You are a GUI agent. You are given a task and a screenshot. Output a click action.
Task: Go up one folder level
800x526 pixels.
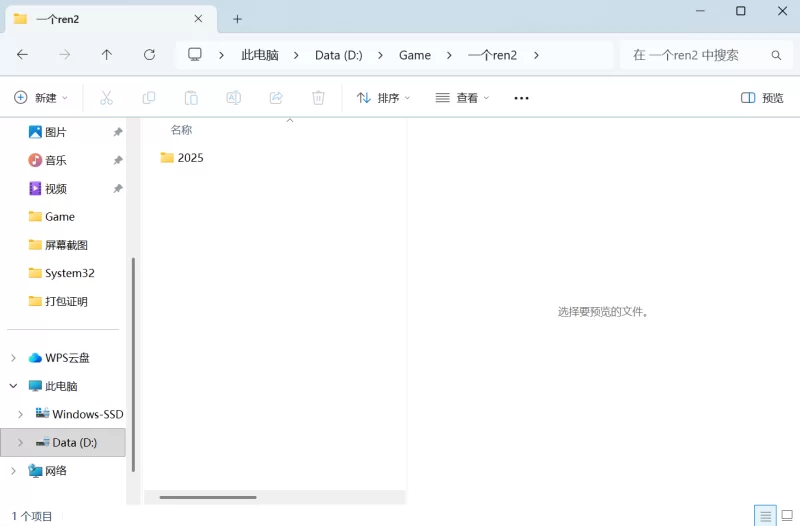click(107, 55)
